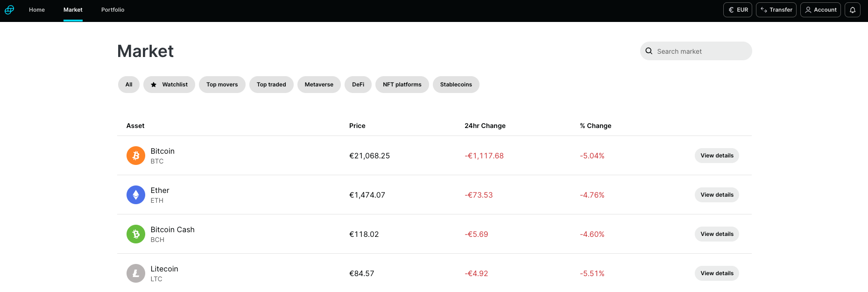Open the EUR currency selector
Image resolution: width=868 pixels, height=292 pixels.
click(738, 10)
